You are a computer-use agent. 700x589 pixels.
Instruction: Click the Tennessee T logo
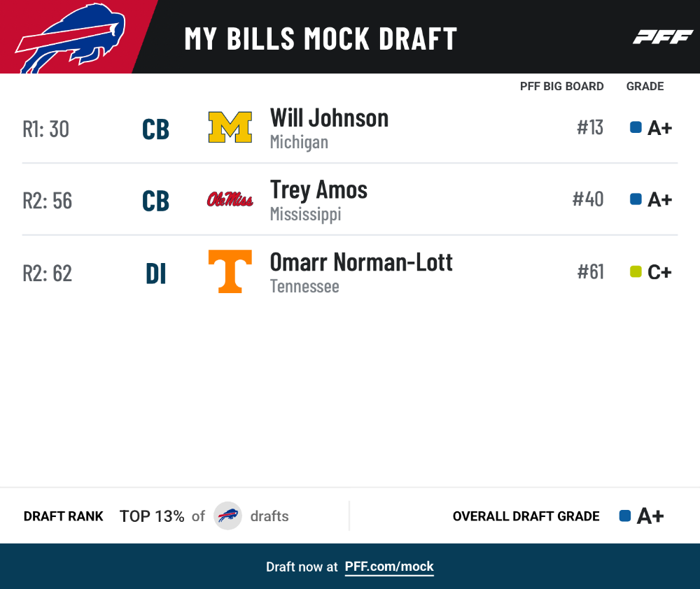tap(230, 271)
